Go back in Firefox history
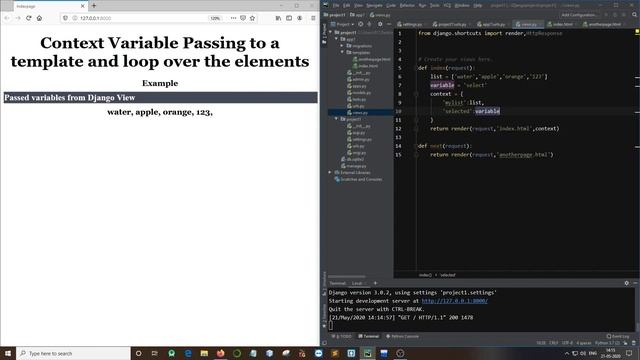640x360 pixels. (7, 18)
